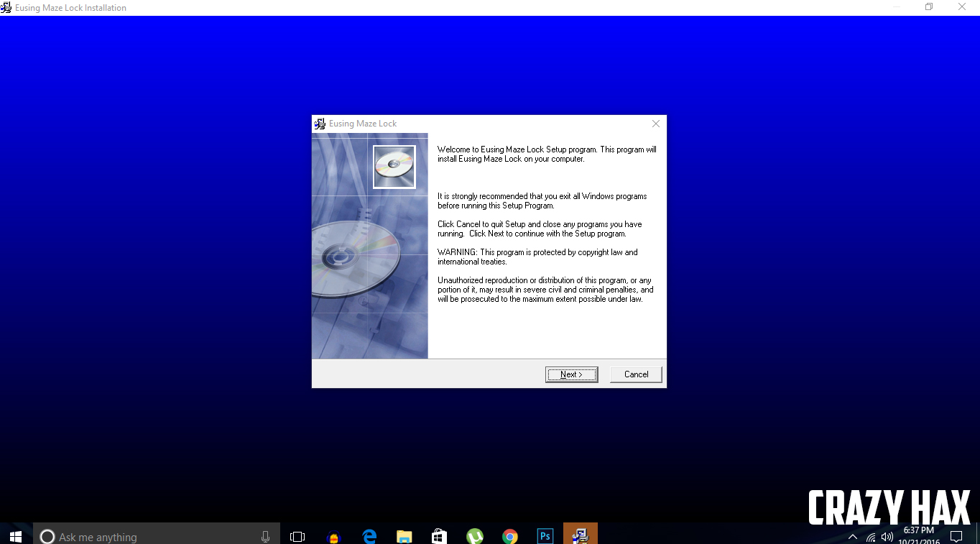
Task: Show hidden system tray icons
Action: (853, 536)
